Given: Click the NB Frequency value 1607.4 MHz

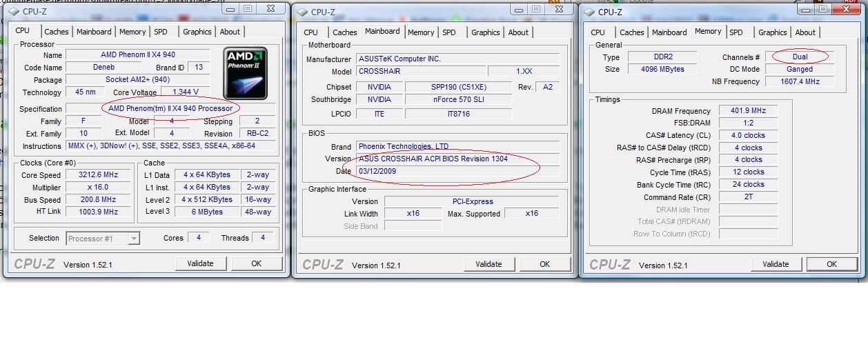Looking at the screenshot, I should click(x=800, y=82).
